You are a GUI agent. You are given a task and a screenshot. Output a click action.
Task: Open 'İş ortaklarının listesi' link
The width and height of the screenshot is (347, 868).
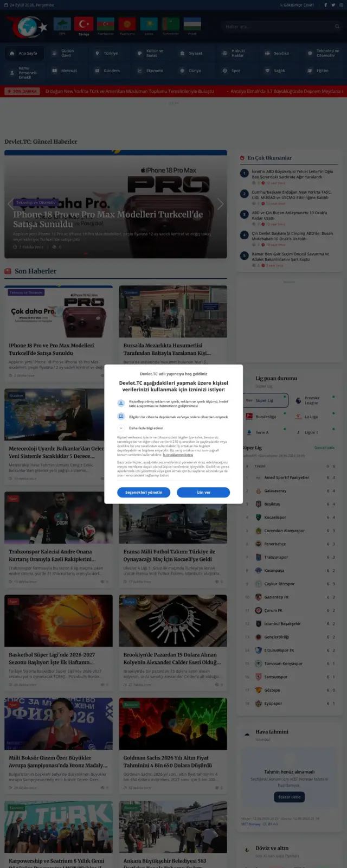tap(178, 455)
